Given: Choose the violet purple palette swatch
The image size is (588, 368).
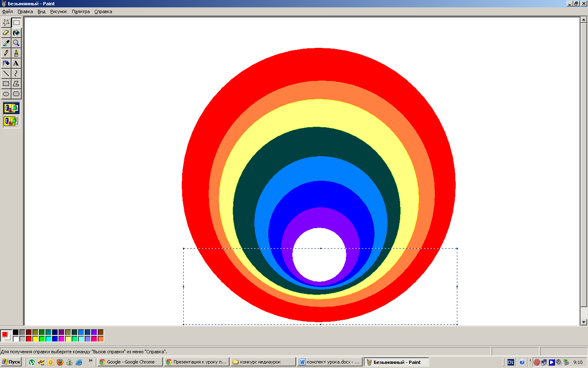Looking at the screenshot, I should pos(94,332).
